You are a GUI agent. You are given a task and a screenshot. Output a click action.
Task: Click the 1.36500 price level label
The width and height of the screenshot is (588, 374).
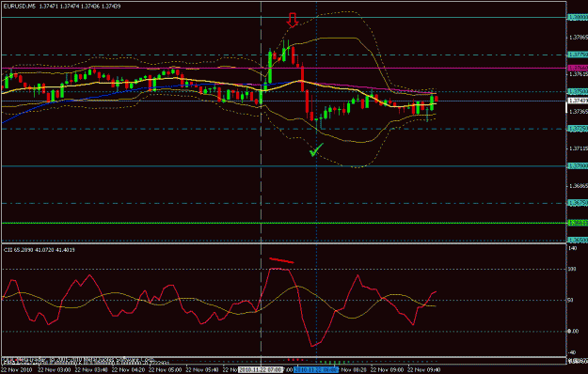(x=578, y=240)
